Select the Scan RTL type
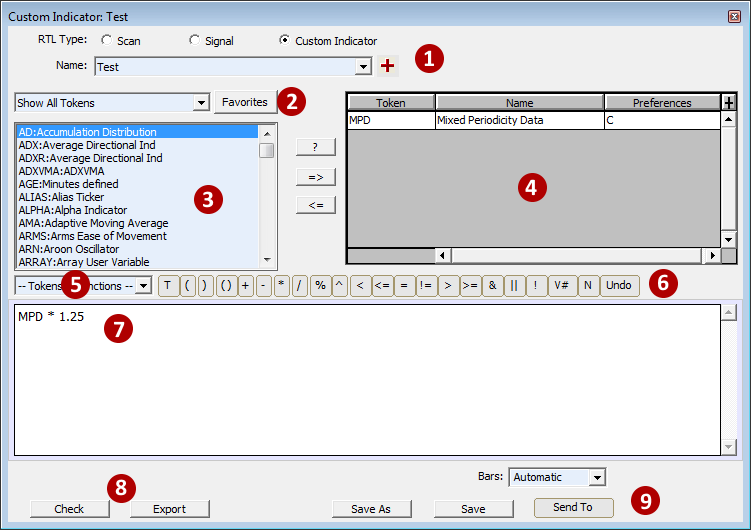This screenshot has height=530, width=751. tap(106, 41)
